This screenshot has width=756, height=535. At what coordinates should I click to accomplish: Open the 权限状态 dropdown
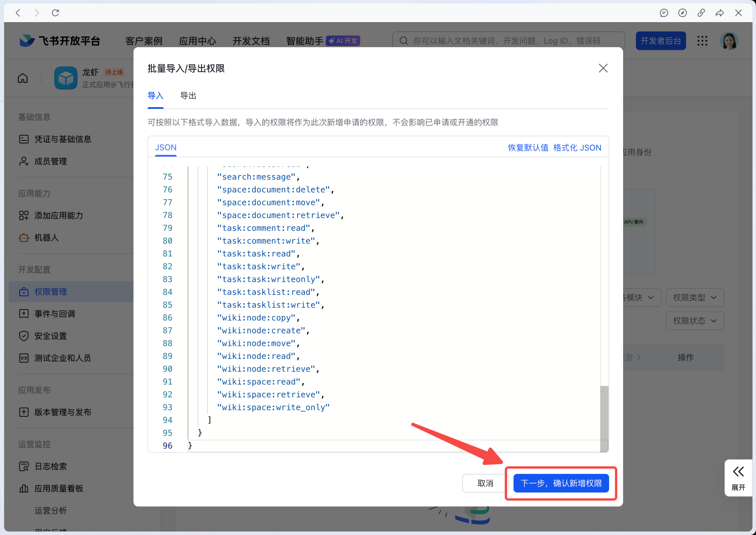(x=695, y=320)
